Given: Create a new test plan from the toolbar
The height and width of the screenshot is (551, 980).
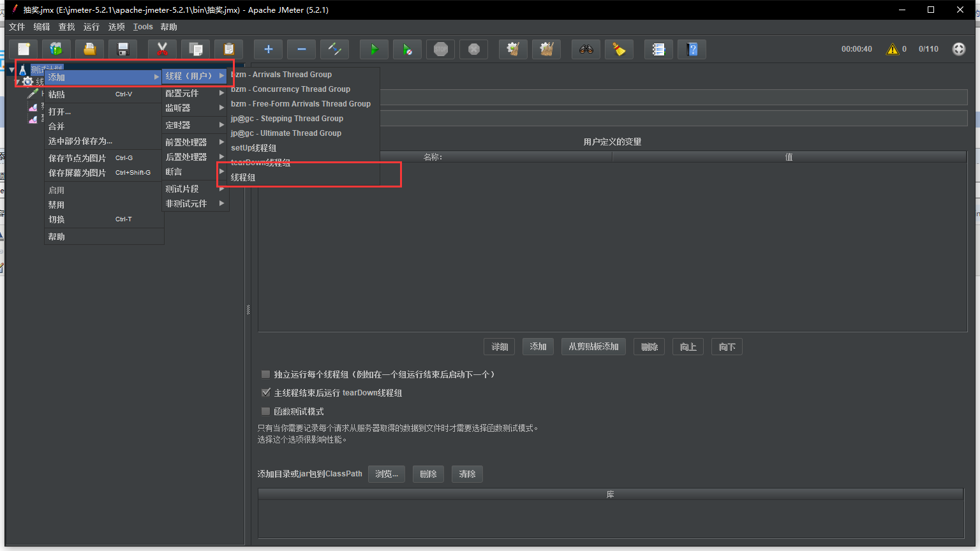Looking at the screenshot, I should click(24, 49).
